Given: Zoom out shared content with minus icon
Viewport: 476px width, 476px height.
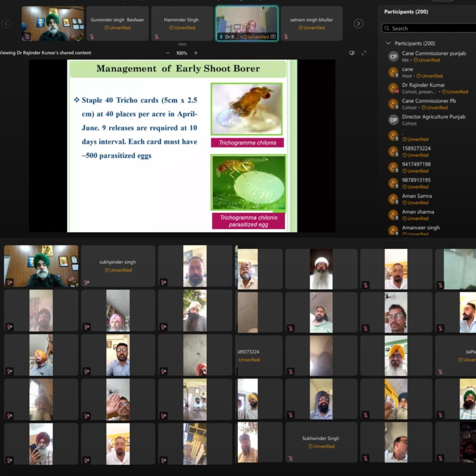Looking at the screenshot, I should click(168, 53).
